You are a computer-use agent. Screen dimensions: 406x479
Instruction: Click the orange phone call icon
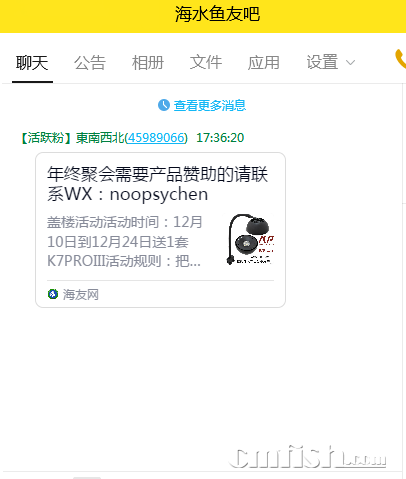click(x=401, y=59)
